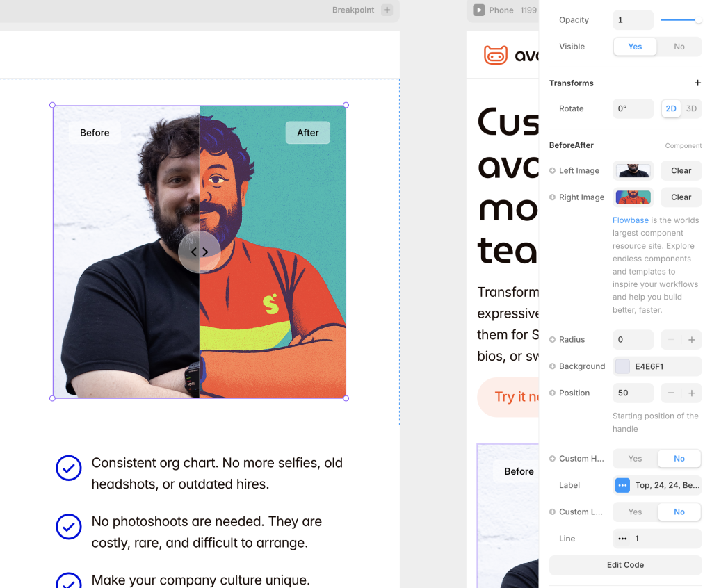
Task: Add a new Transform with the plus icon
Action: (x=698, y=83)
